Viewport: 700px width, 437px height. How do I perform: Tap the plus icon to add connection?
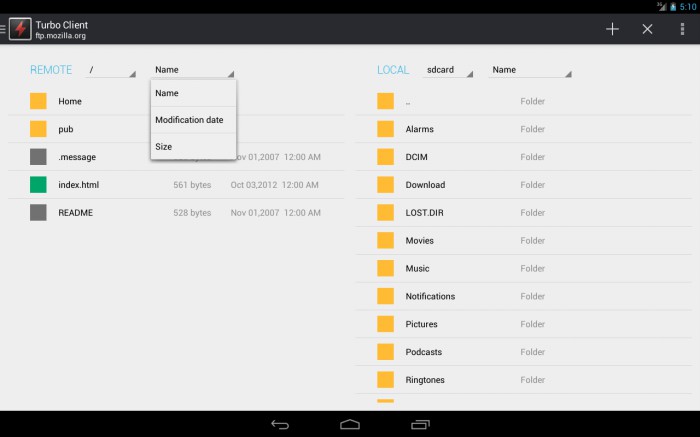pos(612,29)
